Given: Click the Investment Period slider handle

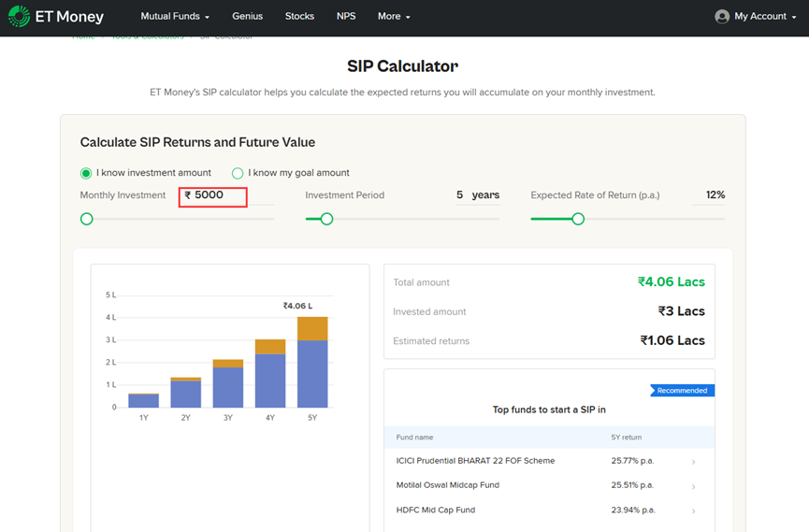Looking at the screenshot, I should coord(326,220).
